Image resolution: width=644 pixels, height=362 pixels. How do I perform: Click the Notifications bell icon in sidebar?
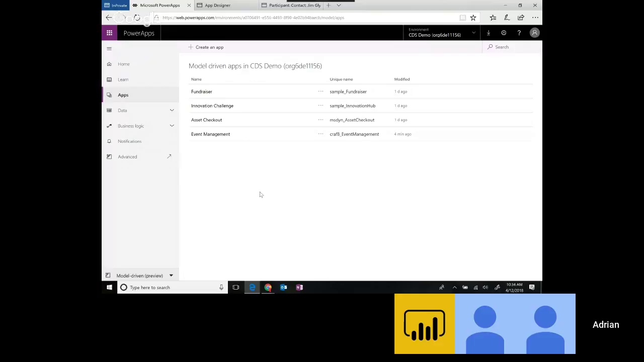pyautogui.click(x=109, y=141)
